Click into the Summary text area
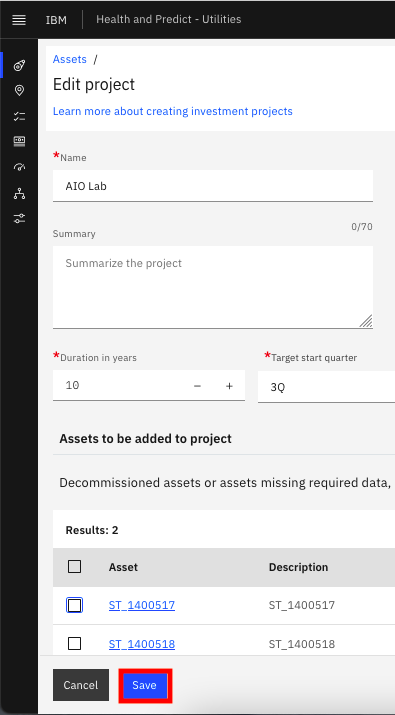The width and height of the screenshot is (395, 715). point(213,287)
